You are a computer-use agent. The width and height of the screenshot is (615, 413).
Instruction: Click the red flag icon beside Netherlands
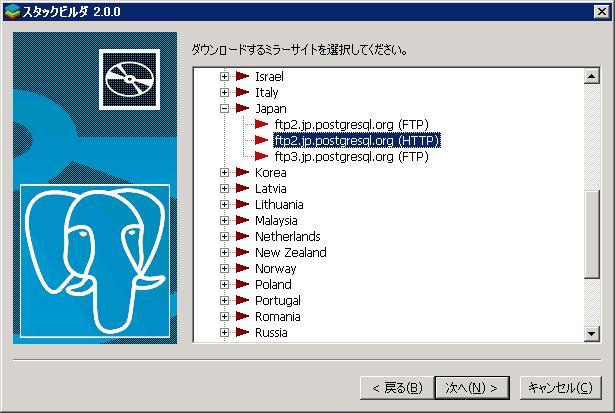[242, 236]
